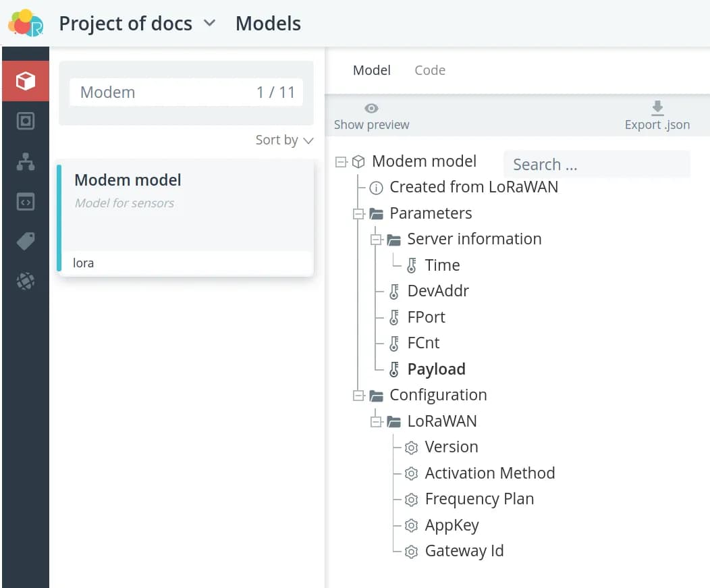The height and width of the screenshot is (588, 710).
Task: Click the Export .json download icon
Action: (x=657, y=108)
